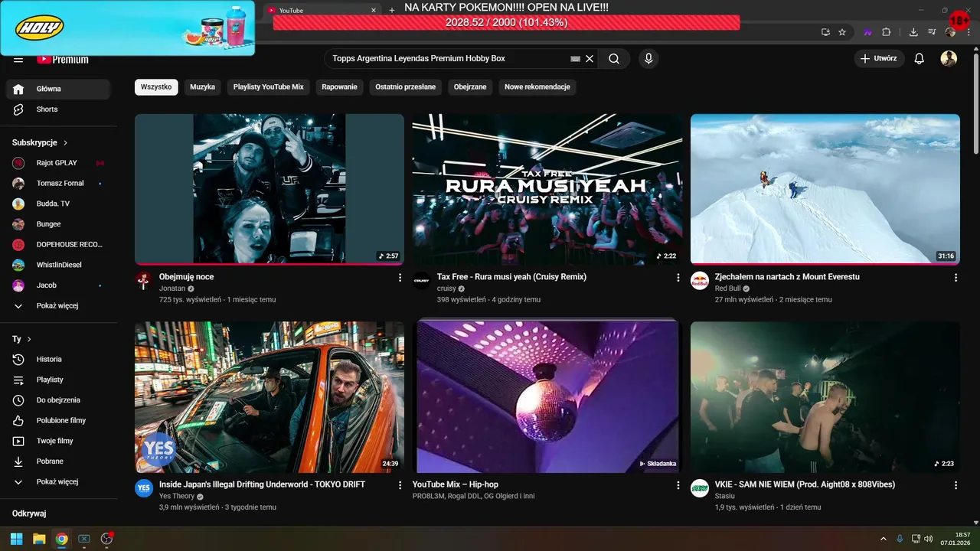Expand the Ty section Pokaż więcej
This screenshot has height=551, width=980.
[59, 482]
